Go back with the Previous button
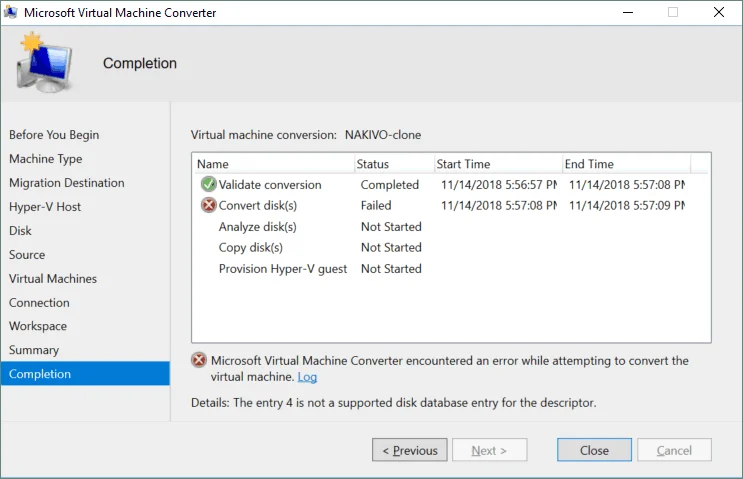 coord(409,450)
